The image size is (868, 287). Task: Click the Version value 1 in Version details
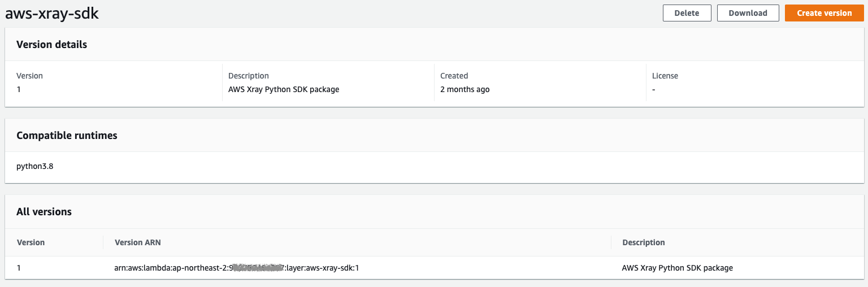click(x=19, y=89)
